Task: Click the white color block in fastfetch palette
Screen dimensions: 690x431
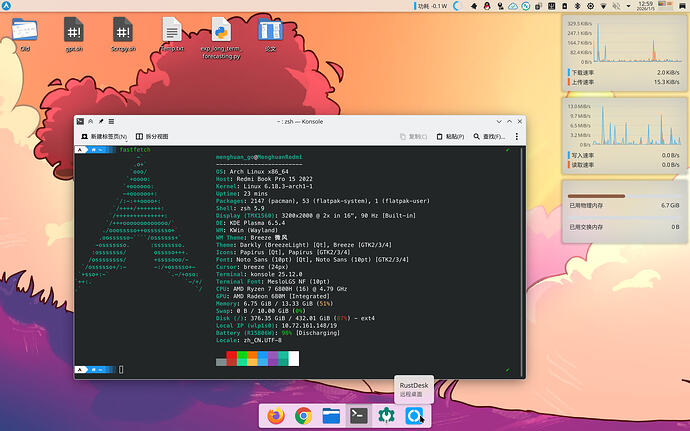Action: 294,358
